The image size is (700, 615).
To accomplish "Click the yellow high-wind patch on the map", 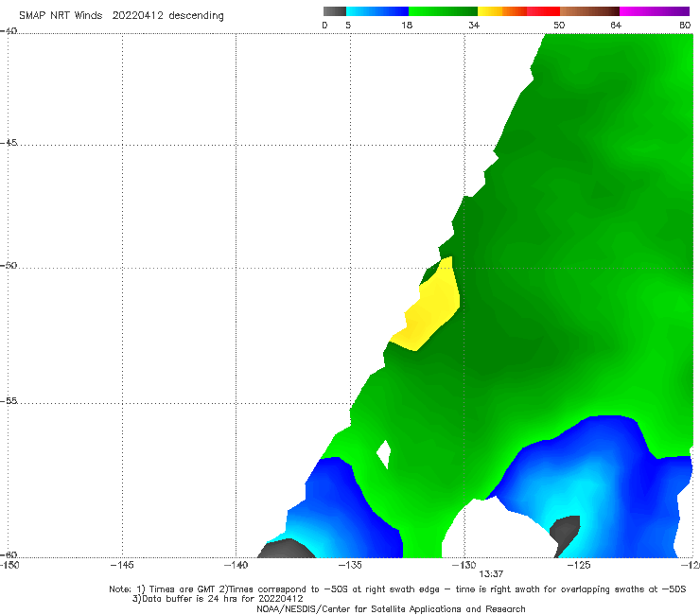I will pos(429,308).
